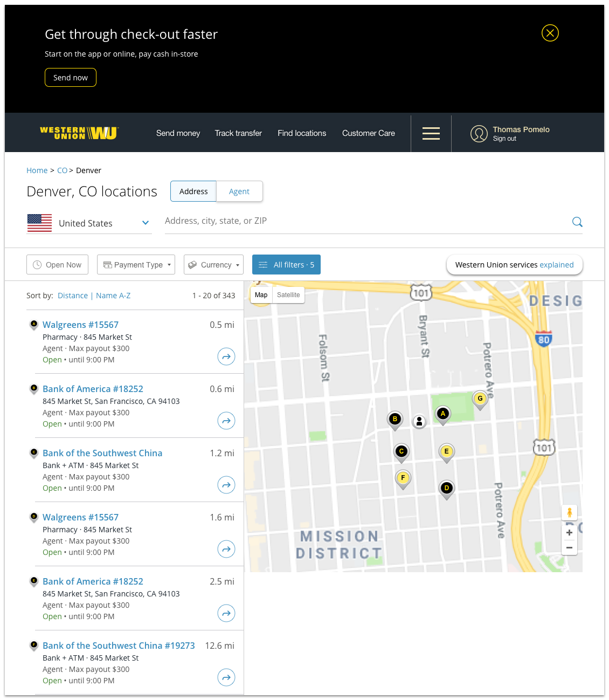
Task: Open Thomas Pomelo account name
Action: [521, 129]
